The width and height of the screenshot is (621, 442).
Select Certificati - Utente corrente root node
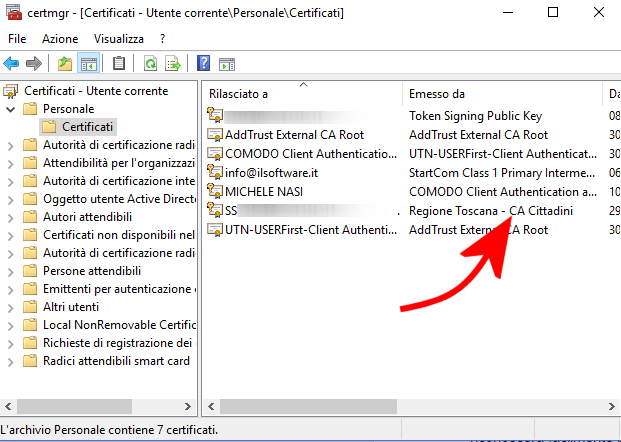click(x=96, y=91)
